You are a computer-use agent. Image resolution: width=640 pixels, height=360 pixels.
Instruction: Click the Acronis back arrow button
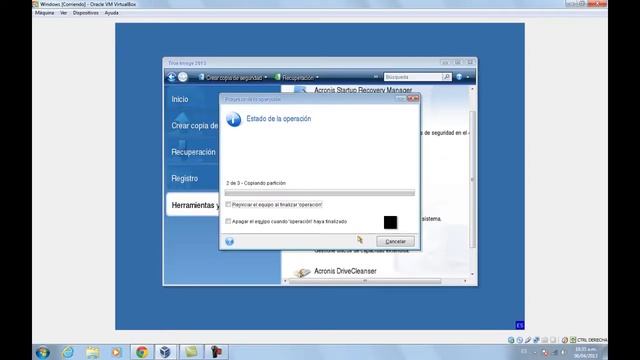pos(171,77)
